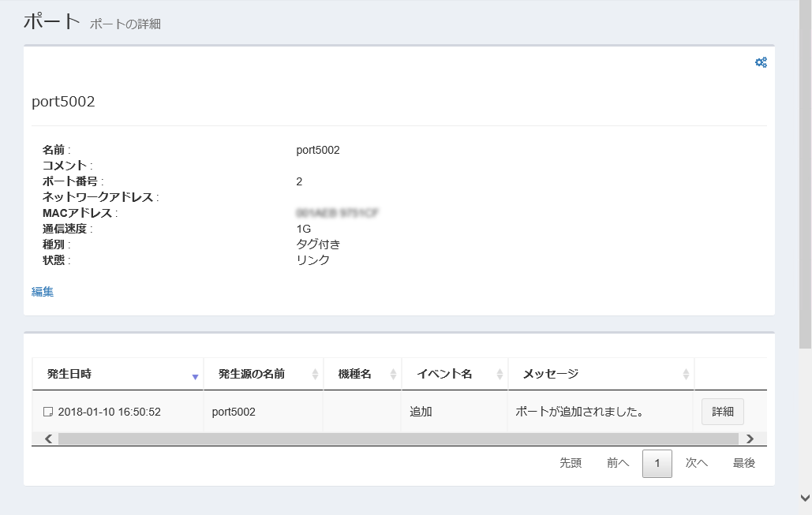This screenshot has height=515, width=812.
Task: Click the page's vertical scrollbar thumb
Action: coord(805,174)
